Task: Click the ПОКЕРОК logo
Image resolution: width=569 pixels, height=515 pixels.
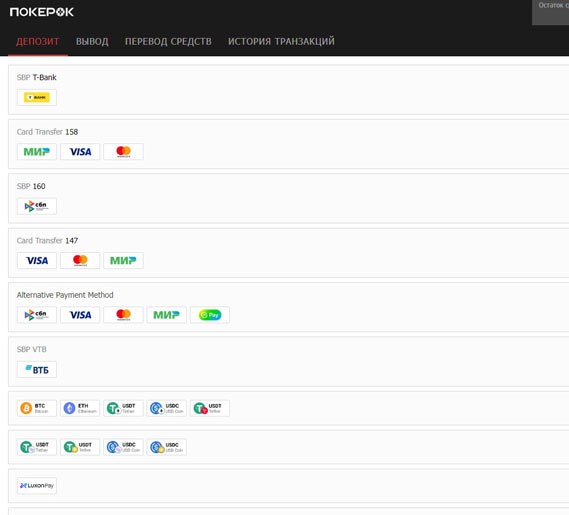Action: pos(41,12)
